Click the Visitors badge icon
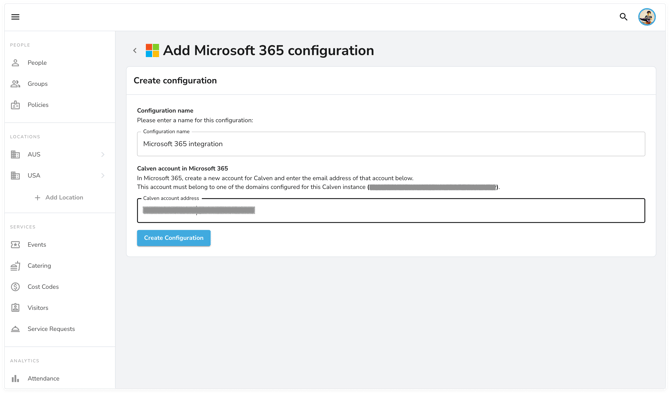Viewport: 670px width, 394px height. coord(15,308)
